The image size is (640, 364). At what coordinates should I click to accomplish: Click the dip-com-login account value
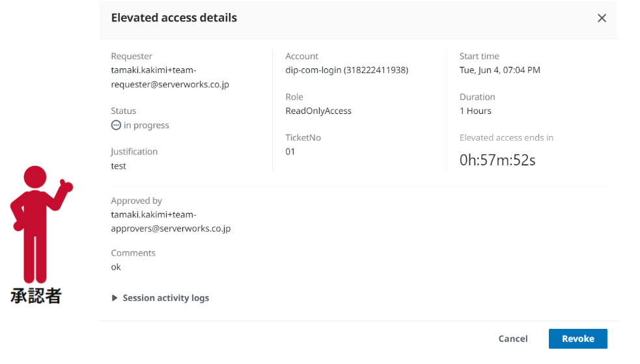tap(347, 70)
